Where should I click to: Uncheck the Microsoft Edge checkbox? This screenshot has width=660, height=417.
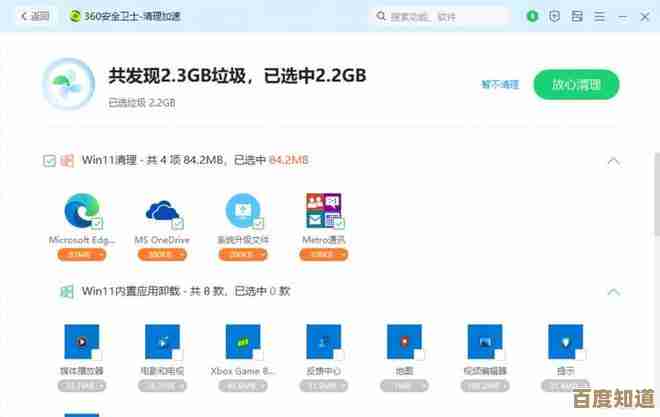point(97,223)
